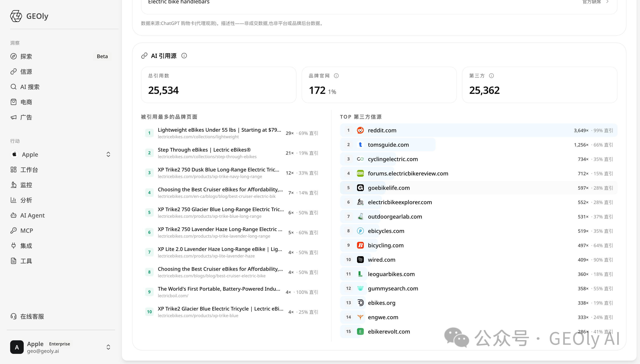Open the Electric bike handlebars row chevron
This screenshot has width=640, height=364.
(x=607, y=2)
